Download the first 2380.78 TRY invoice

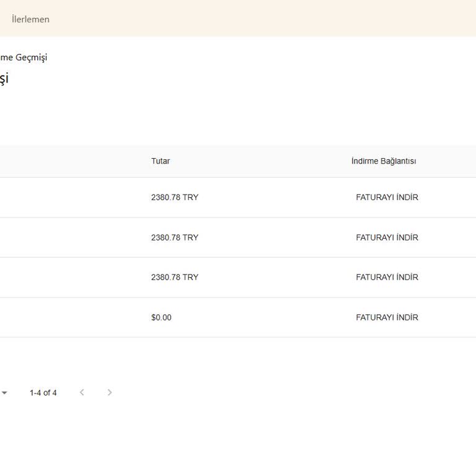point(387,197)
